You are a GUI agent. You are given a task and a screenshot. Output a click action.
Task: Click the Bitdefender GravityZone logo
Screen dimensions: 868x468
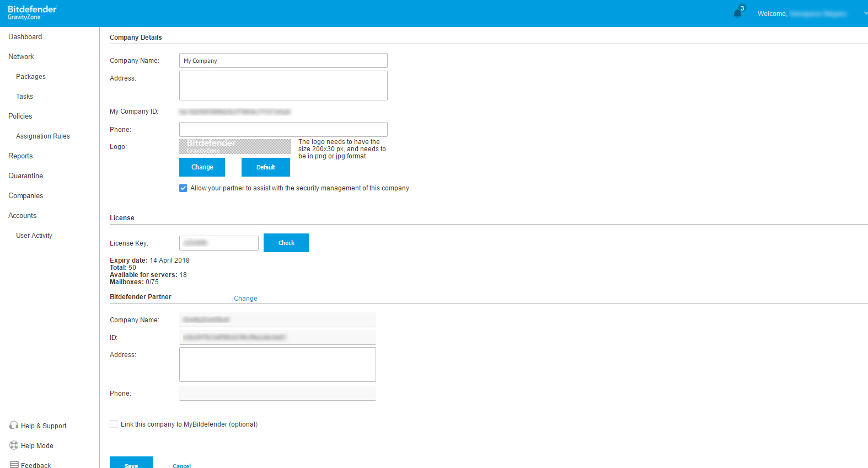point(32,13)
